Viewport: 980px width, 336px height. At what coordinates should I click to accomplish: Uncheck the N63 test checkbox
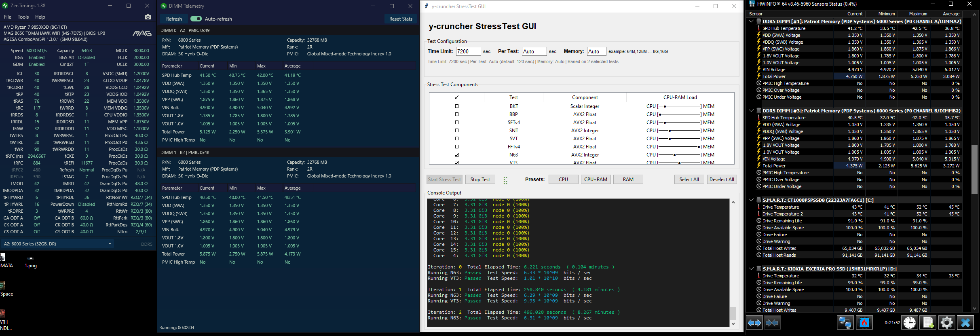click(457, 155)
